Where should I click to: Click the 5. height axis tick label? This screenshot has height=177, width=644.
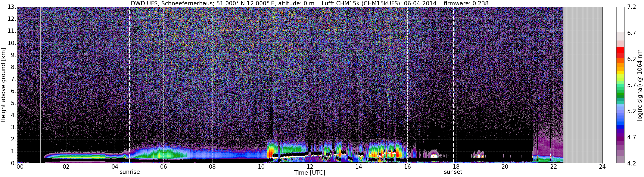point(13,103)
